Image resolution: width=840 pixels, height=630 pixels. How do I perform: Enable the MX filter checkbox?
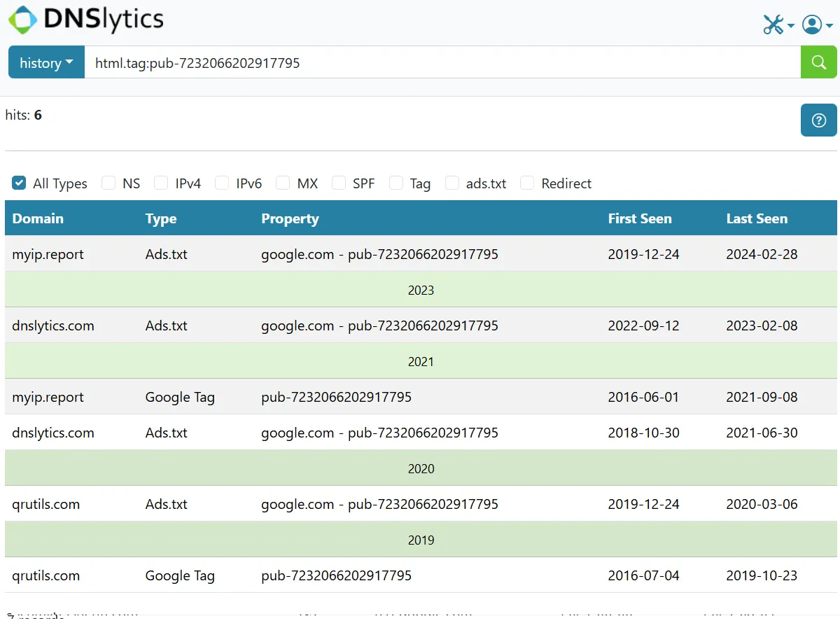(283, 183)
